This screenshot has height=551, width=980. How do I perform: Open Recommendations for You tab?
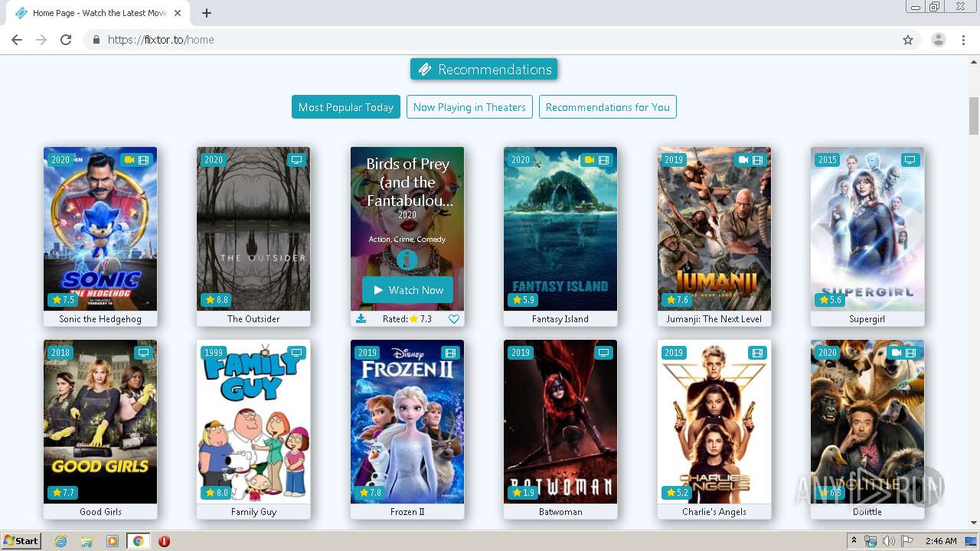[x=608, y=107]
